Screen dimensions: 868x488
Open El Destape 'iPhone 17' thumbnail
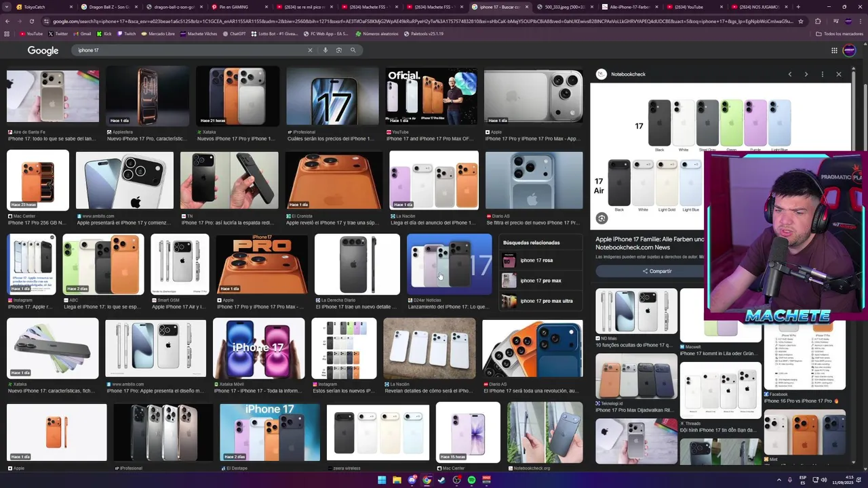click(270, 432)
